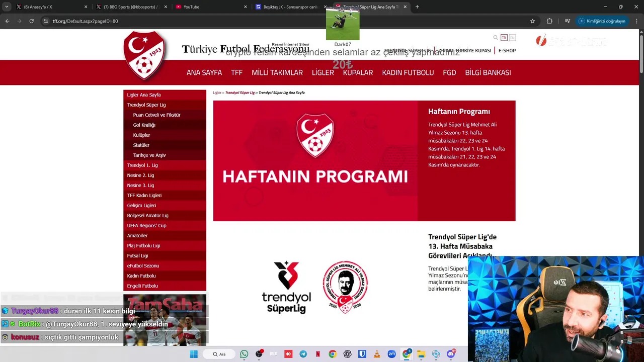Expand Gelişim Ligleri section

[165, 205]
